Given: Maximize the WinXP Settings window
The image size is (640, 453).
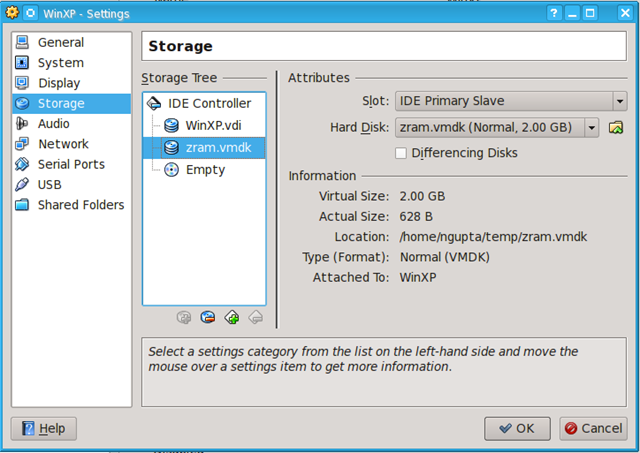Looking at the screenshot, I should (590, 13).
